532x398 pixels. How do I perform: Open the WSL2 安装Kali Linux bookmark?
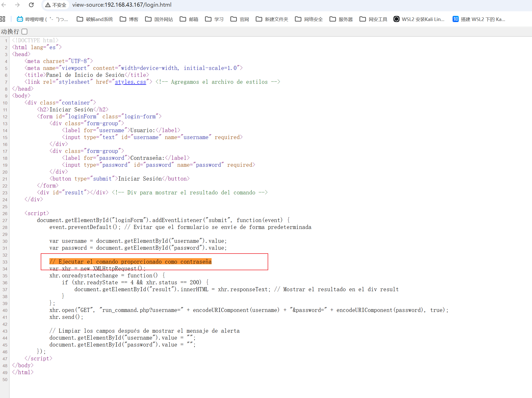(419, 19)
